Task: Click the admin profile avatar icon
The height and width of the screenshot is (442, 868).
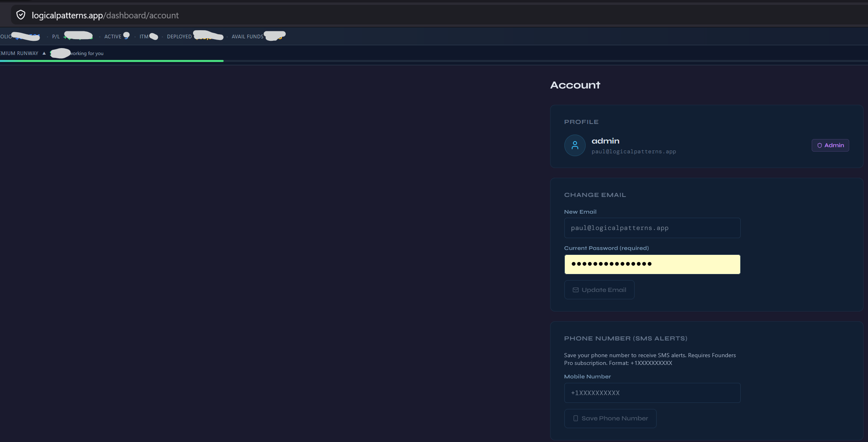Action: (x=575, y=145)
